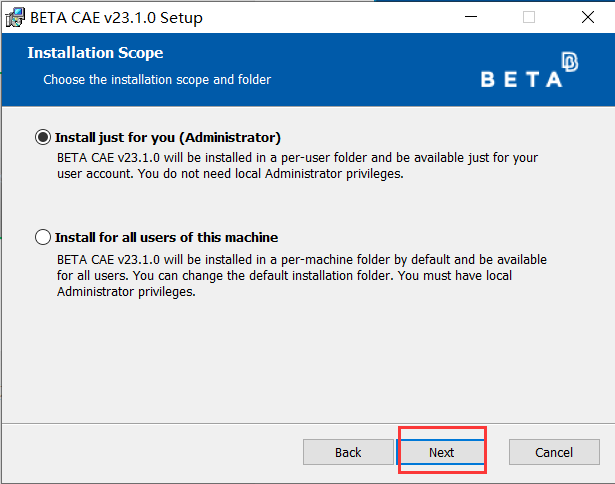Select Install for all users radio button
Screen dimensions: 615x484
43,237
